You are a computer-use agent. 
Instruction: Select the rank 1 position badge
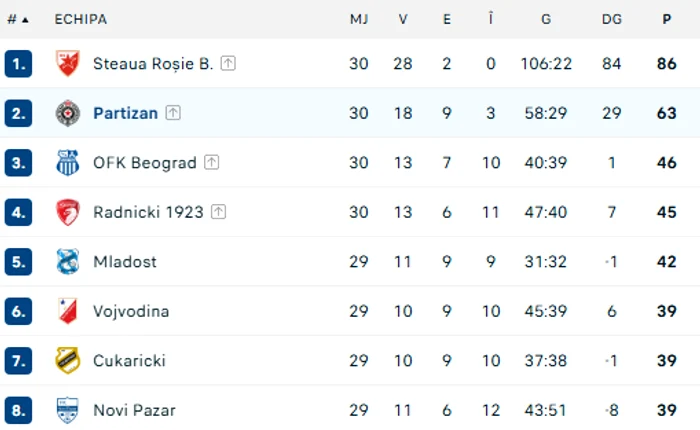pos(18,64)
